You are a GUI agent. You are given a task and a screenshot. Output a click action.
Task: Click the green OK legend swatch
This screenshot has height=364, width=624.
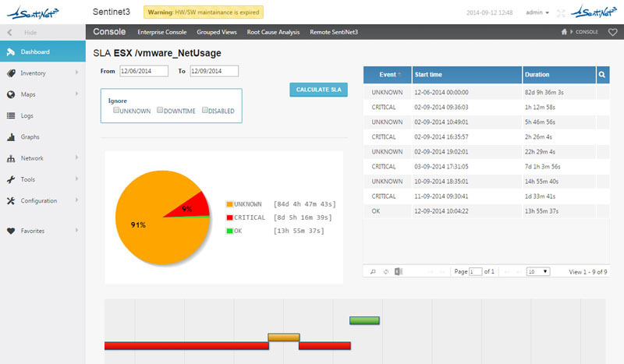229,231
